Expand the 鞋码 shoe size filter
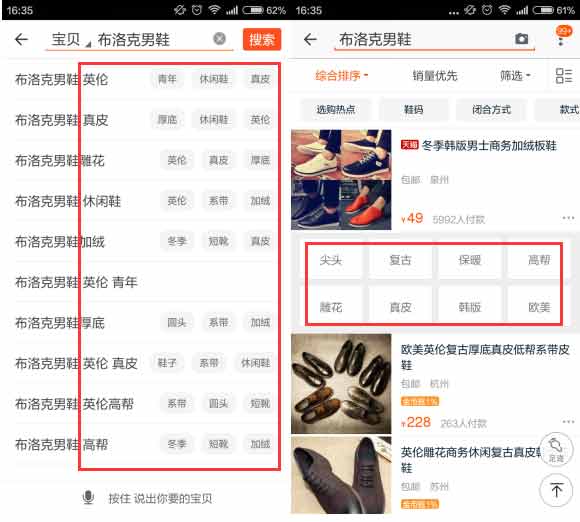This screenshot has height=522, width=580. coord(414,110)
